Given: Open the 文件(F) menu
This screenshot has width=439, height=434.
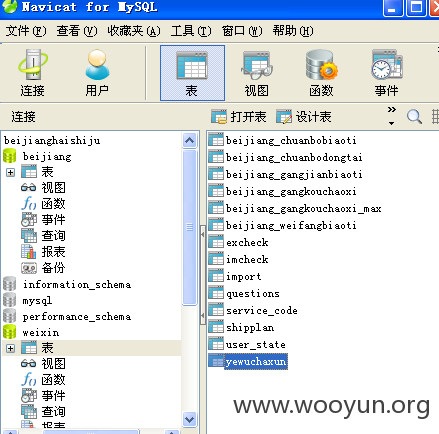Looking at the screenshot, I should (26, 31).
